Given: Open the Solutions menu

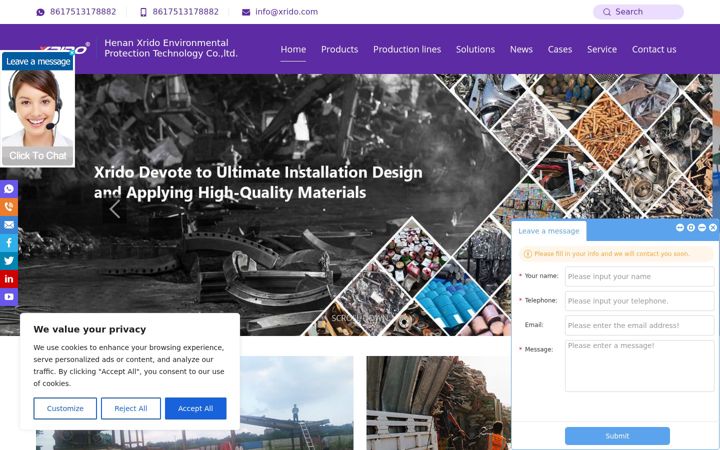Looking at the screenshot, I should tap(475, 49).
